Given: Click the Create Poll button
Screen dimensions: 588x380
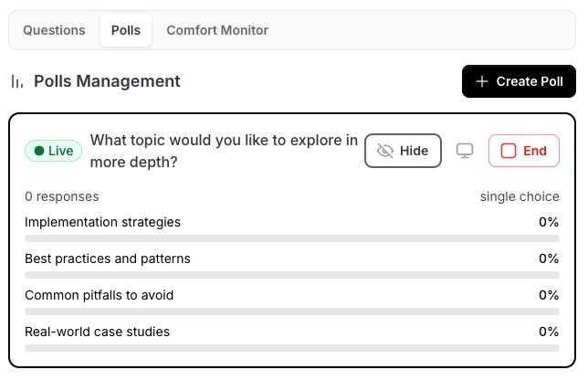Looking at the screenshot, I should 519,81.
